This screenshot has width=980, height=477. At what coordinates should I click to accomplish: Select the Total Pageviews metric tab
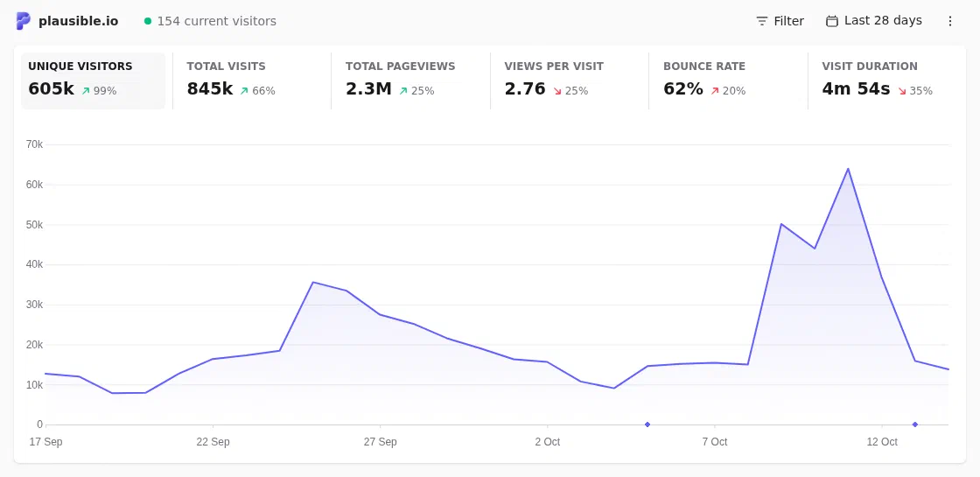410,81
